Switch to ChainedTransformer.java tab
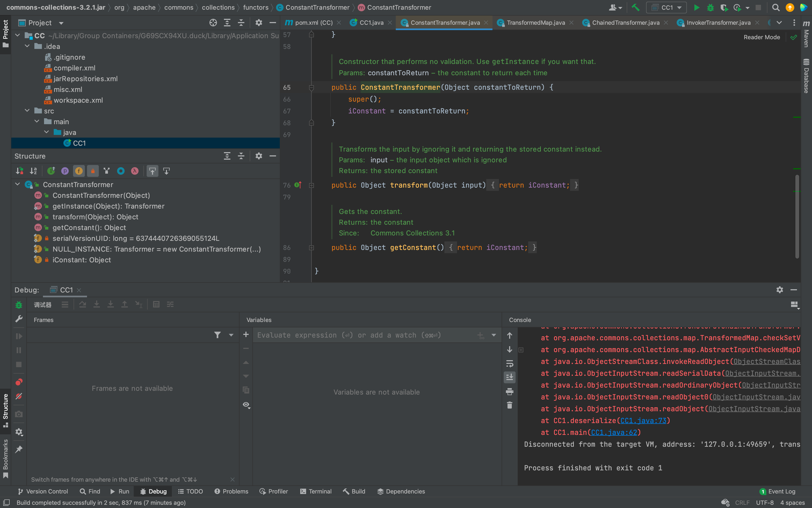Screen dimensions: 812x508 tap(625, 23)
